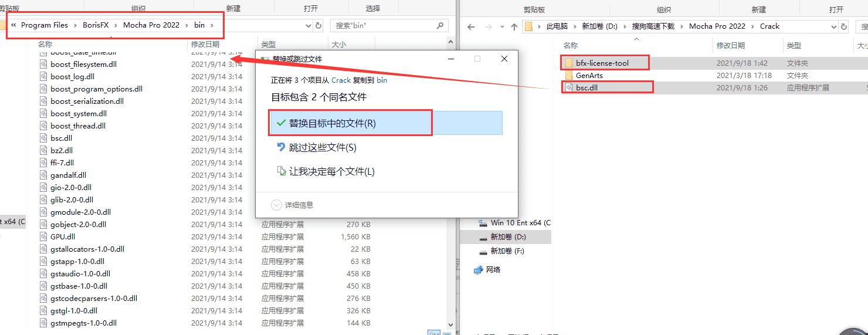The height and width of the screenshot is (335, 868).
Task: Open address history dropdown in left window
Action: pyautogui.click(x=309, y=26)
